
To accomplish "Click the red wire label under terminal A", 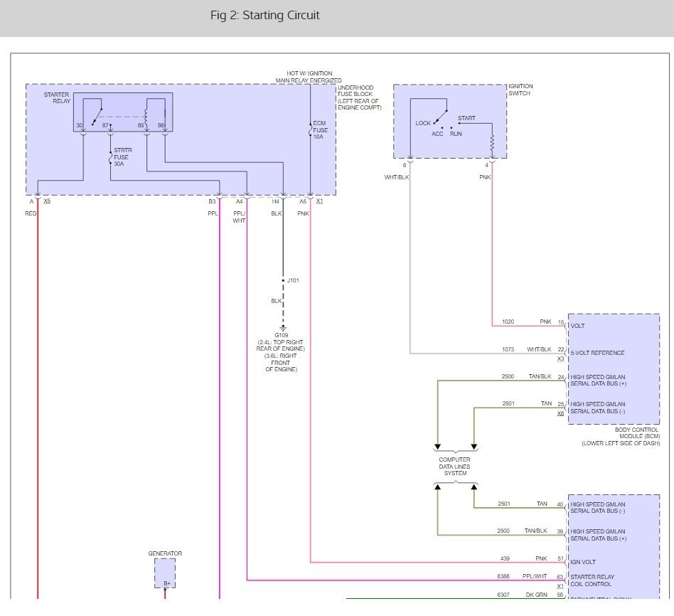I will pos(31,213).
